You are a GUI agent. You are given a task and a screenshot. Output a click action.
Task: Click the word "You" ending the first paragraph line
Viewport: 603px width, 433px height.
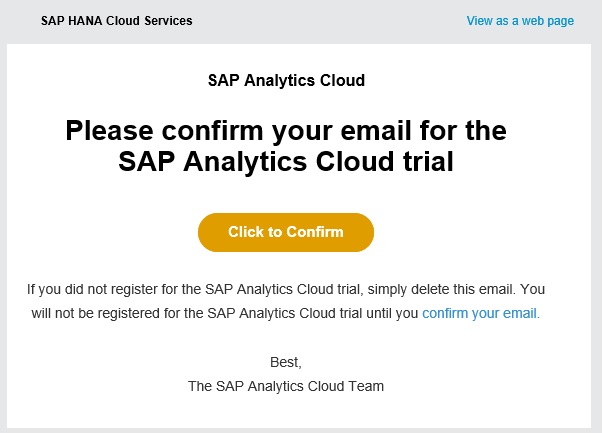coord(533,290)
